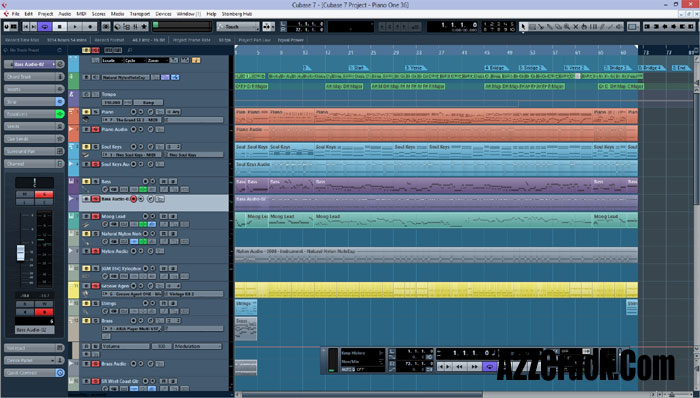
Task: Click Play in the top transport bar
Action: pos(75,27)
